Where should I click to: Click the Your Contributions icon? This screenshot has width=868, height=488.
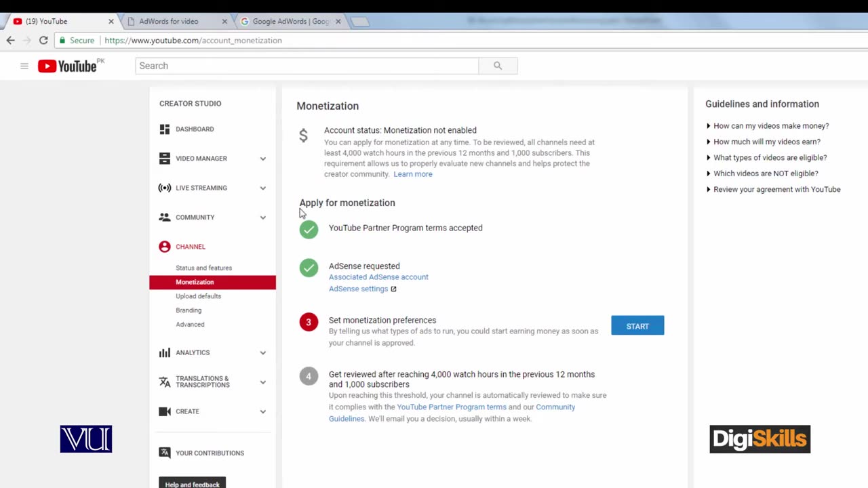pos(165,453)
